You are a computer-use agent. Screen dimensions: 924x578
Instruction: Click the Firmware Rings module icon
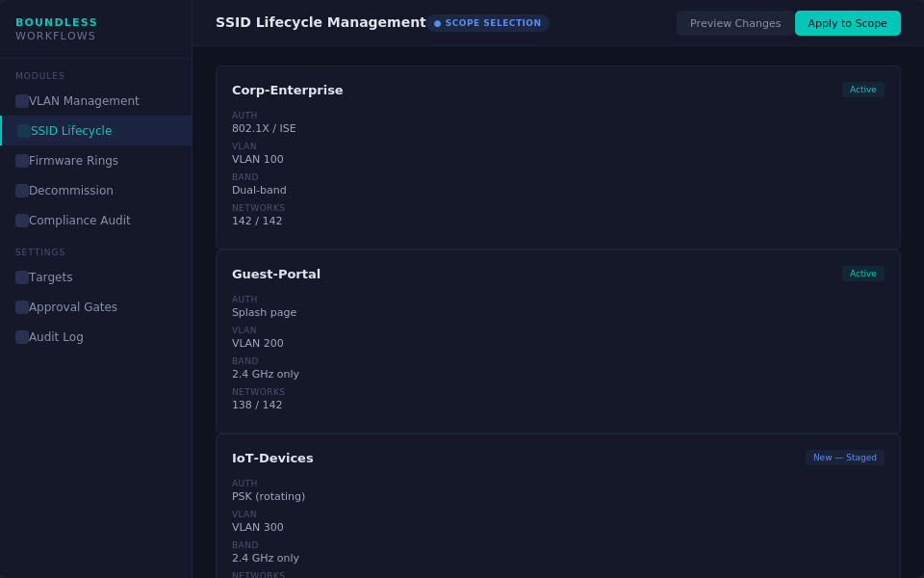22,161
